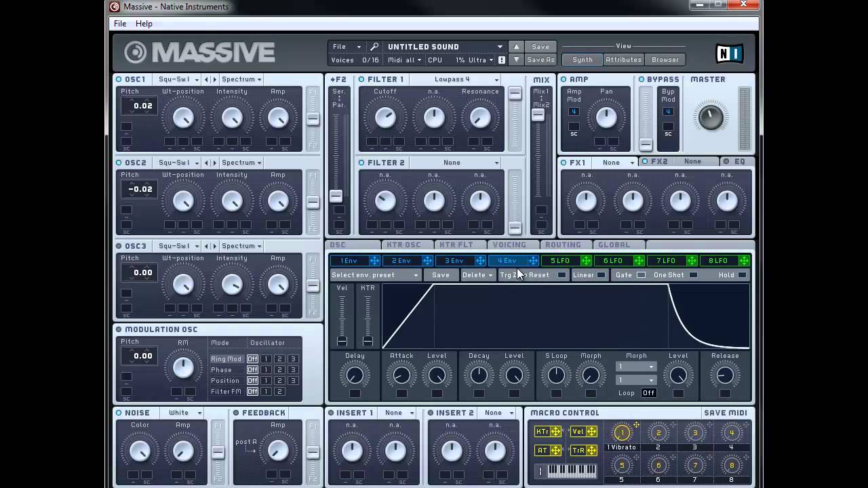Image resolution: width=868 pixels, height=488 pixels.
Task: Click the TrR macro assign cross icon
Action: pyautogui.click(x=591, y=450)
